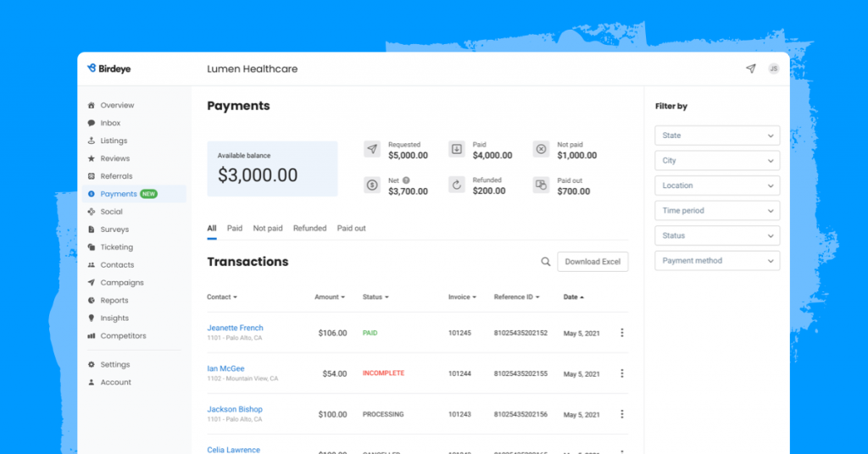The width and height of the screenshot is (868, 454).
Task: Open the Time period filter dropdown
Action: pos(717,211)
